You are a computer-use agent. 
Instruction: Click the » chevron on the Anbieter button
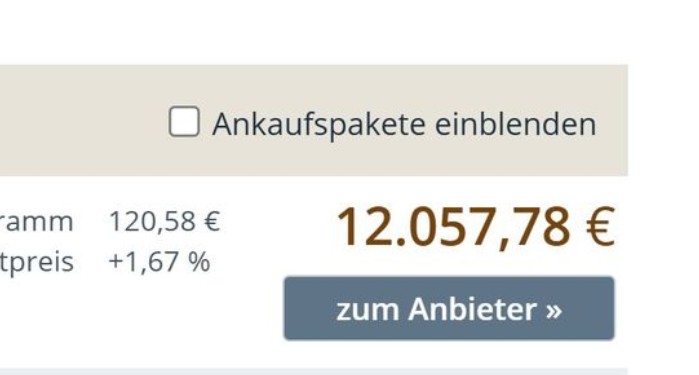pyautogui.click(x=553, y=310)
